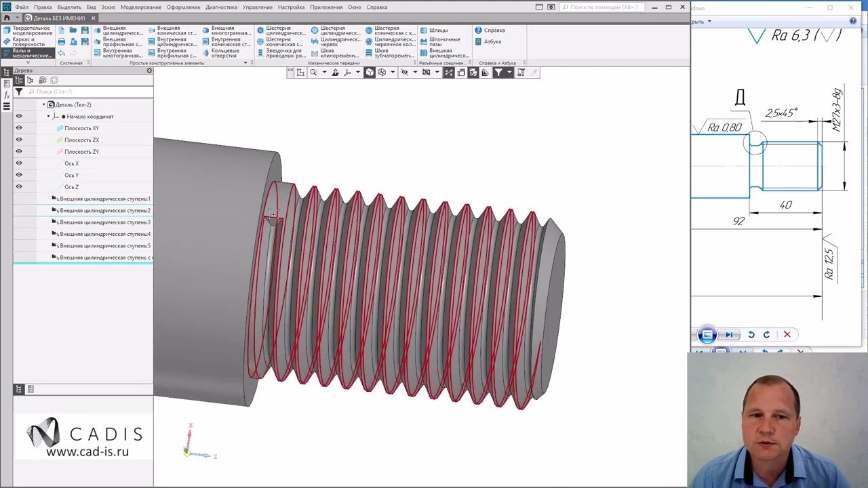Click the Undo arrow icon
868x488 pixels.
click(x=61, y=54)
